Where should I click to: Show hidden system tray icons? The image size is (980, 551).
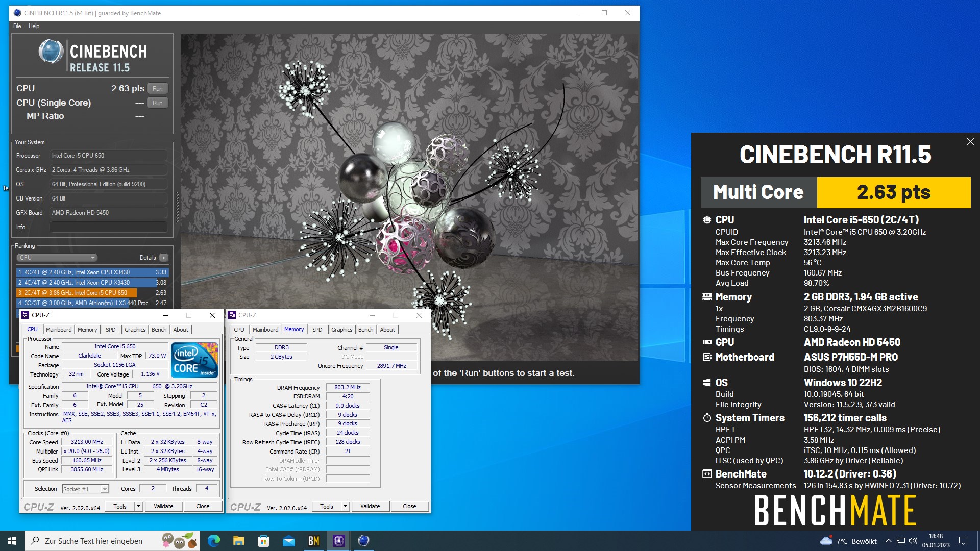tap(889, 541)
